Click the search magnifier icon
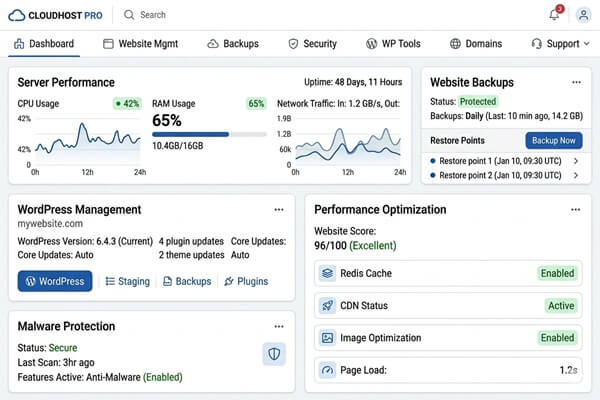 [x=129, y=15]
